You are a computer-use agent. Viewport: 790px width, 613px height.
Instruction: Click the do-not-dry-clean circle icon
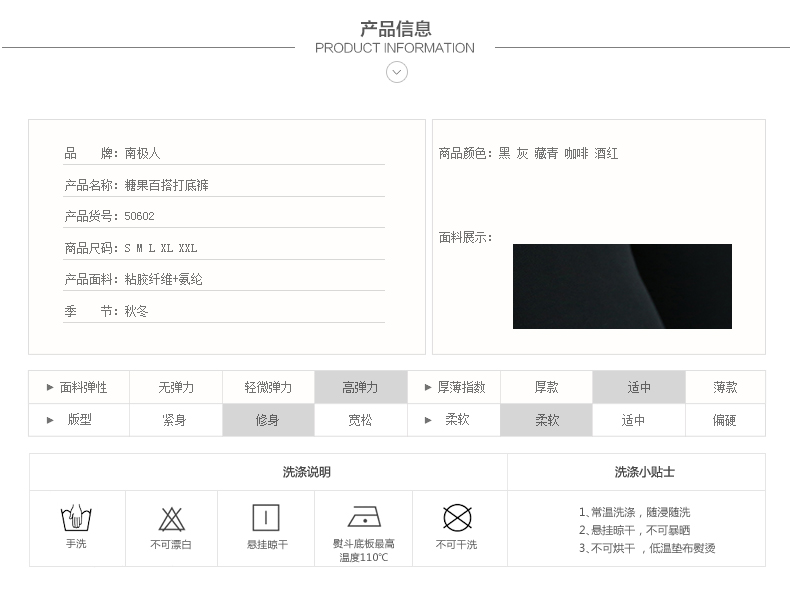(457, 517)
